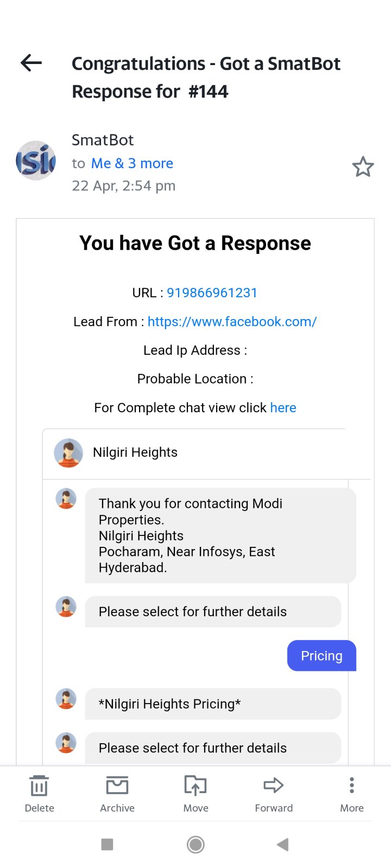This screenshot has width=391, height=868.
Task: Open the More options menu
Action: coord(352,793)
